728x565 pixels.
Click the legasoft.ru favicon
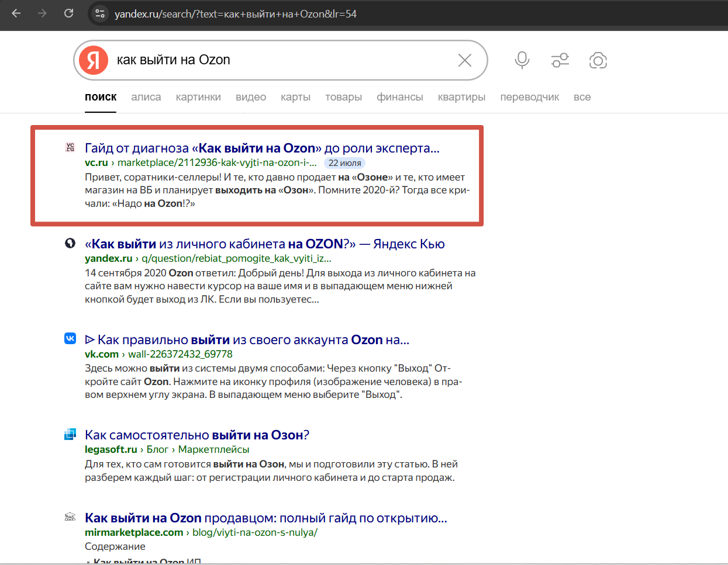[x=70, y=435]
